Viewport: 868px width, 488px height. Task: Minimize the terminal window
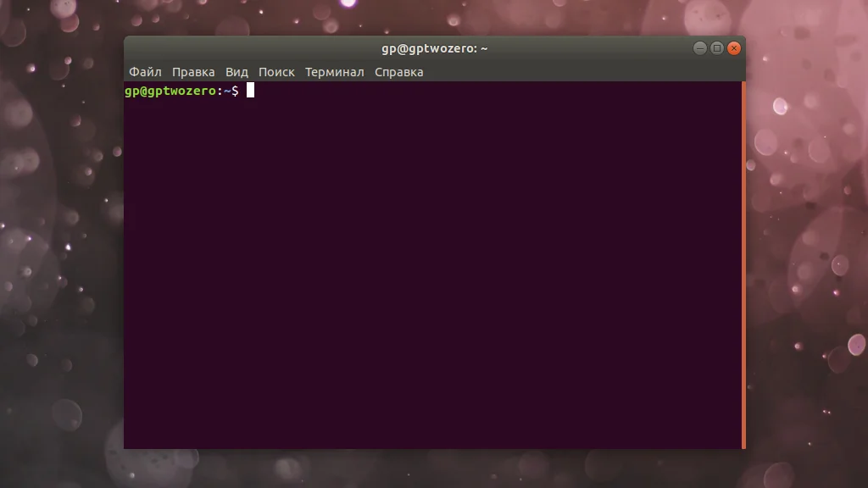click(699, 48)
